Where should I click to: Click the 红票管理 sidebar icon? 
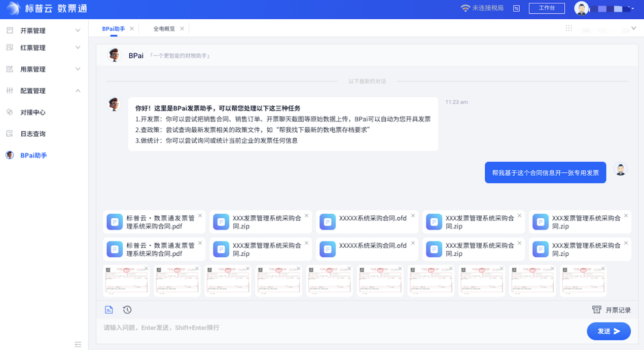(10, 48)
